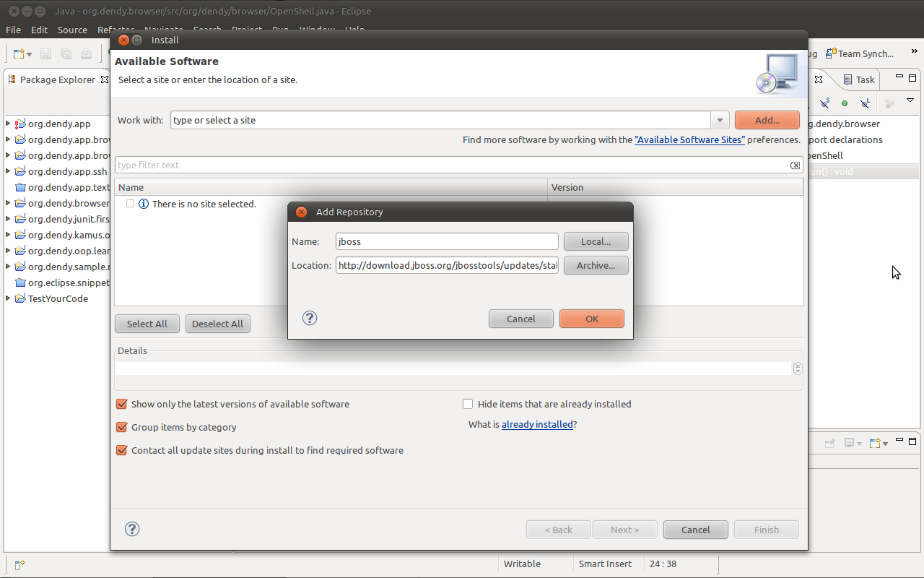Toggle Hide Static Members in Outline
The height and width of the screenshot is (578, 924).
tap(825, 103)
